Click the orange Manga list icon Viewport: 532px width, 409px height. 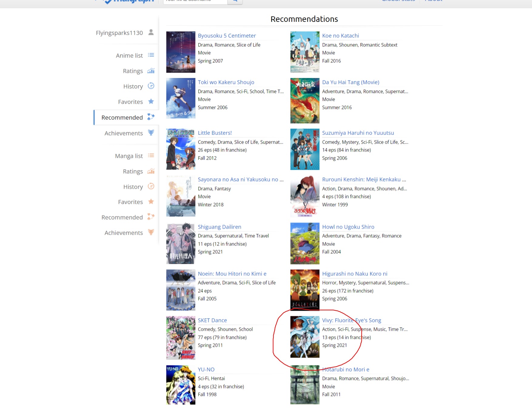[x=151, y=155]
